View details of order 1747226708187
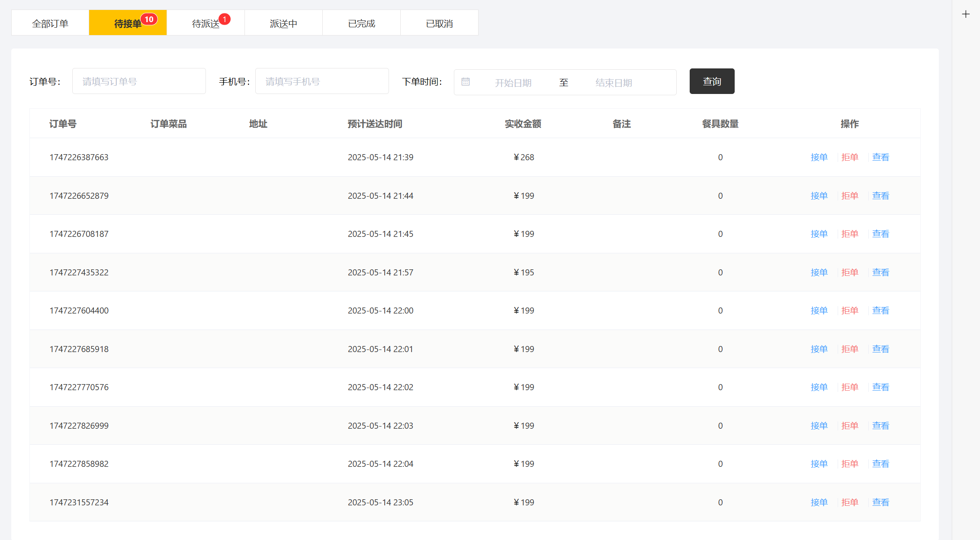Image resolution: width=980 pixels, height=540 pixels. click(x=880, y=234)
